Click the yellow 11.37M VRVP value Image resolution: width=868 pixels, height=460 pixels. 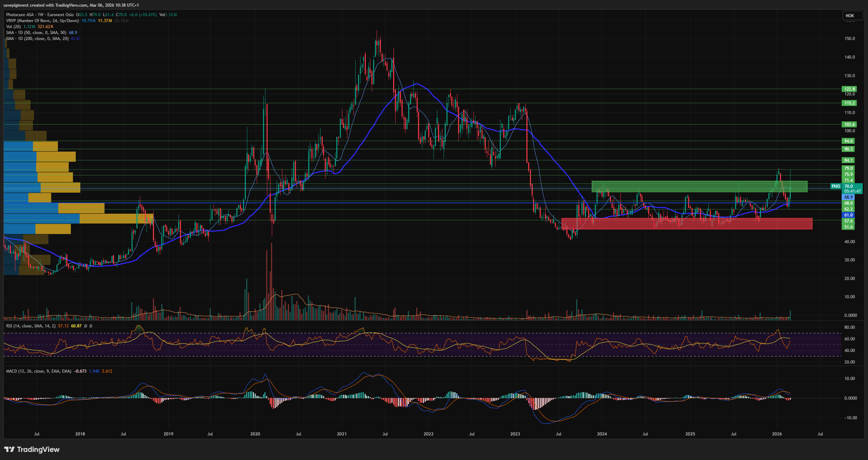tap(105, 21)
